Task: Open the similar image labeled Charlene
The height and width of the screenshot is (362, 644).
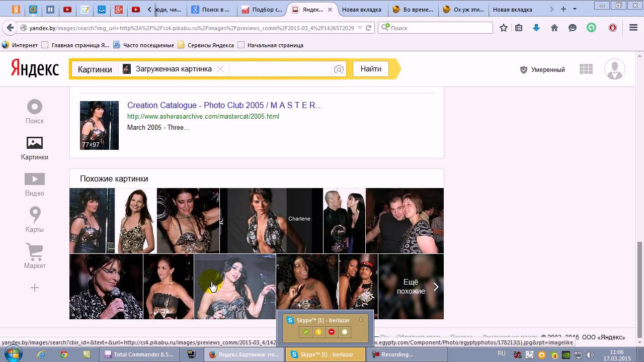Action: [271, 221]
